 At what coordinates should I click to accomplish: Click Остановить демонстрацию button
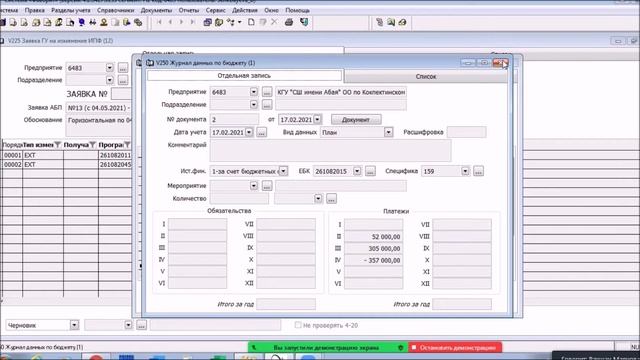pos(455,347)
